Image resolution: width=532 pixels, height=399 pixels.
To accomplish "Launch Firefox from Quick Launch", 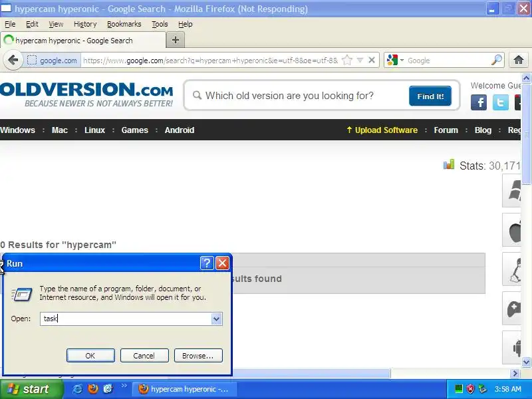I will tap(92, 389).
